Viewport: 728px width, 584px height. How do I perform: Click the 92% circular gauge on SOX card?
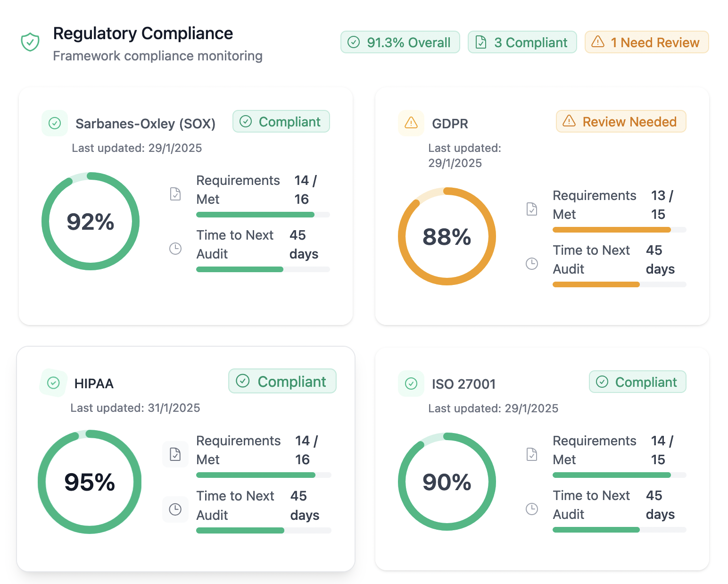pos(91,221)
